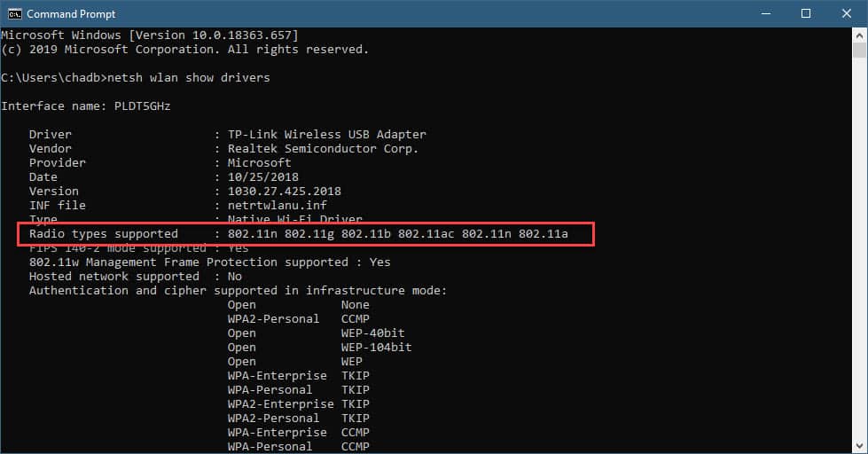
Task: Click the date value '10/25/2018'
Action: pyautogui.click(x=263, y=176)
